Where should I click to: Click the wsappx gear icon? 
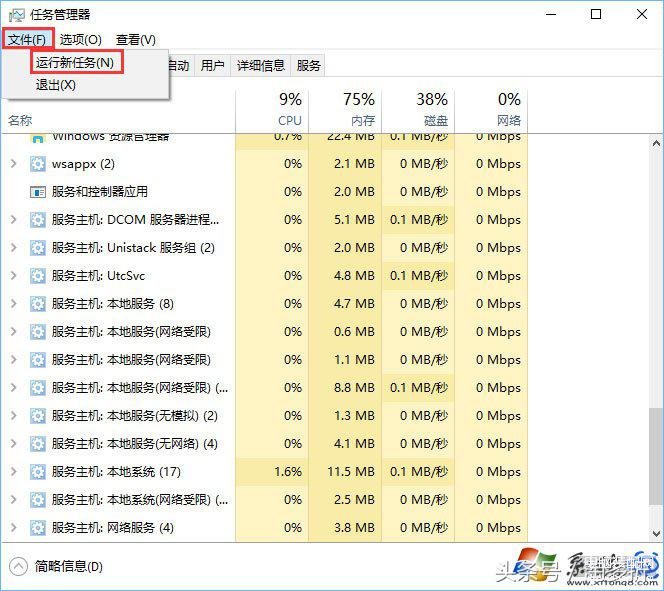pos(38,163)
